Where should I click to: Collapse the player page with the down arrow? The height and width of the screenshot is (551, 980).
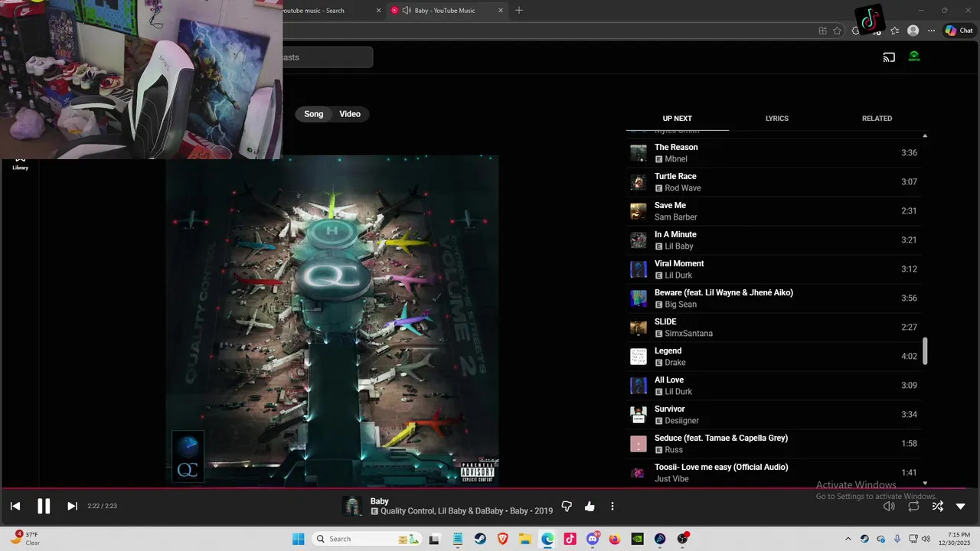(x=961, y=506)
